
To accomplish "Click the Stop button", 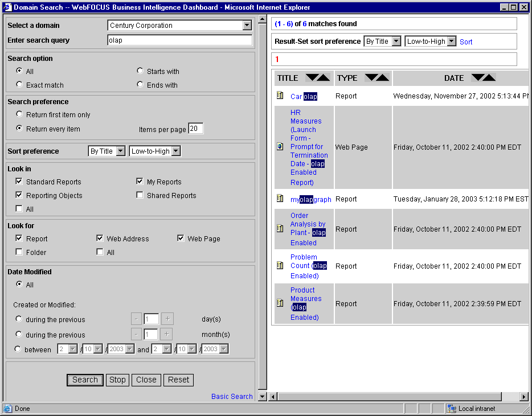I will 117,380.
